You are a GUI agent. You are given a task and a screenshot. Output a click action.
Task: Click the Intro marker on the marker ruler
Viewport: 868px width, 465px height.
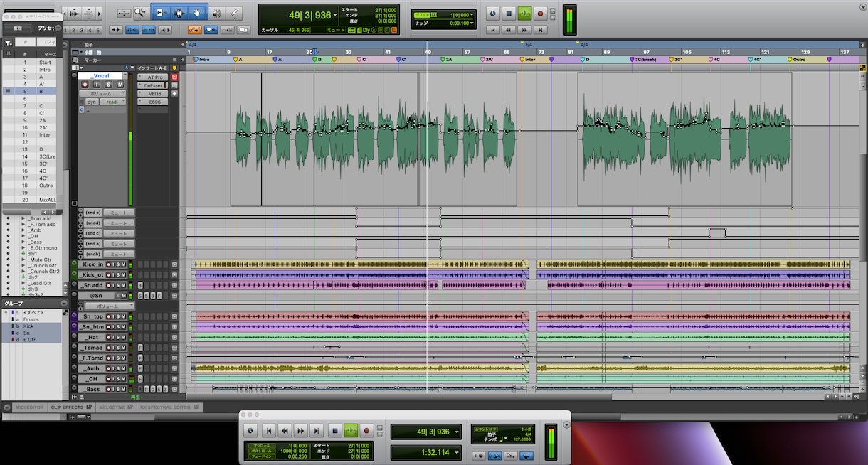201,60
